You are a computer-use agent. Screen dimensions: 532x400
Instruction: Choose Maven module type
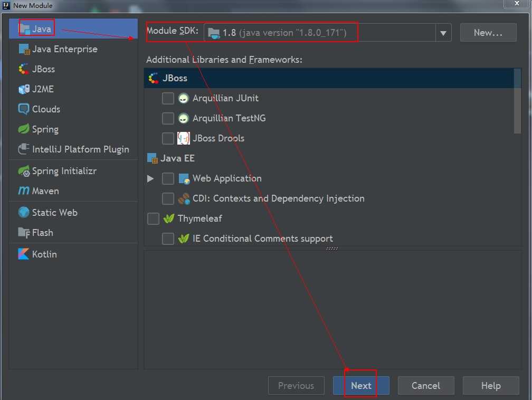tap(73, 191)
